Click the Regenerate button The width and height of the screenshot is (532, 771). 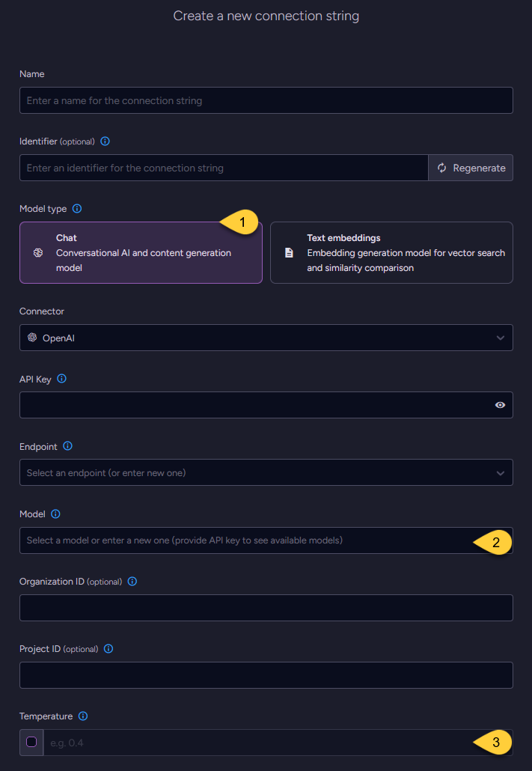click(x=471, y=168)
